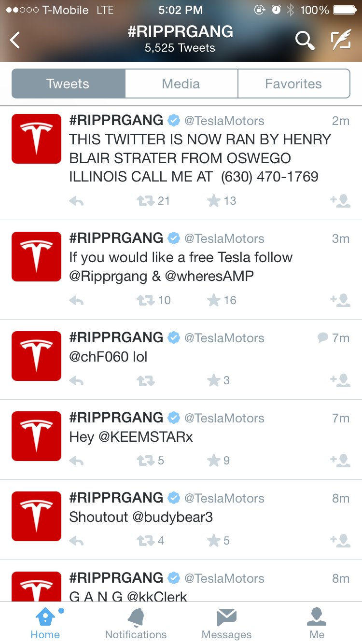Image resolution: width=362 pixels, height=644 pixels.
Task: Toggle retweet on the Hey @KEEMSTARx tweet
Action: [146, 461]
